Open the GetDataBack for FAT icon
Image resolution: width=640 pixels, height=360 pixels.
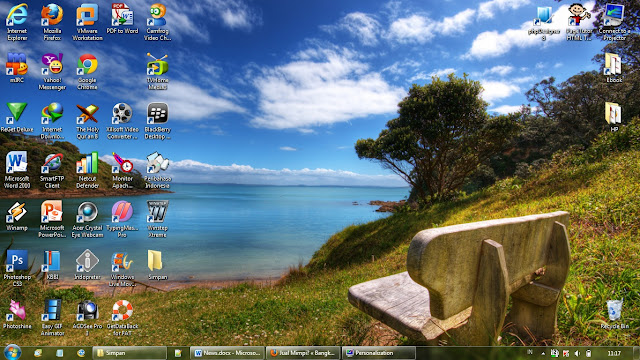(x=122, y=318)
